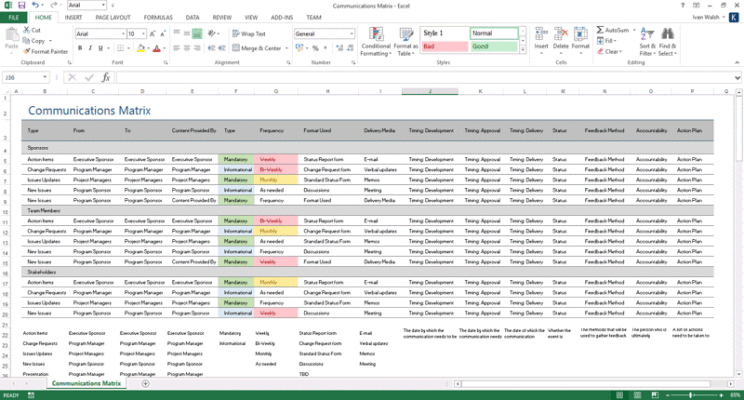Toggle Underline formatting
The height and width of the screenshot is (400, 744).
[x=100, y=48]
